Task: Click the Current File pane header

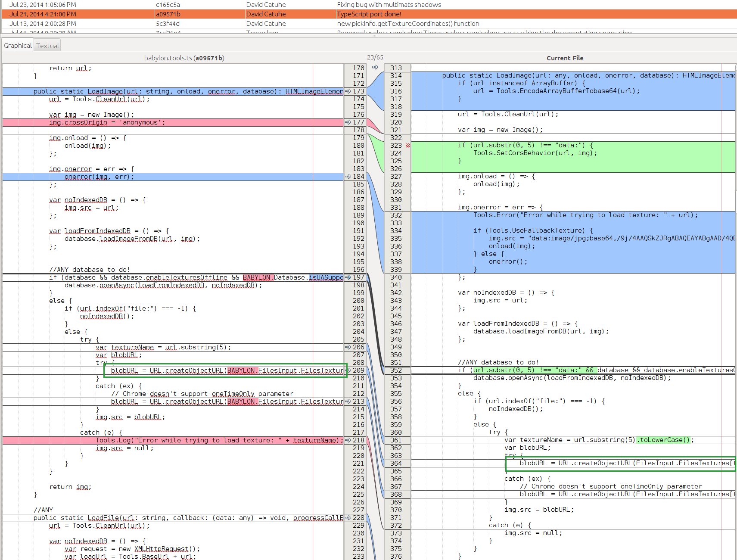Action: (565, 58)
